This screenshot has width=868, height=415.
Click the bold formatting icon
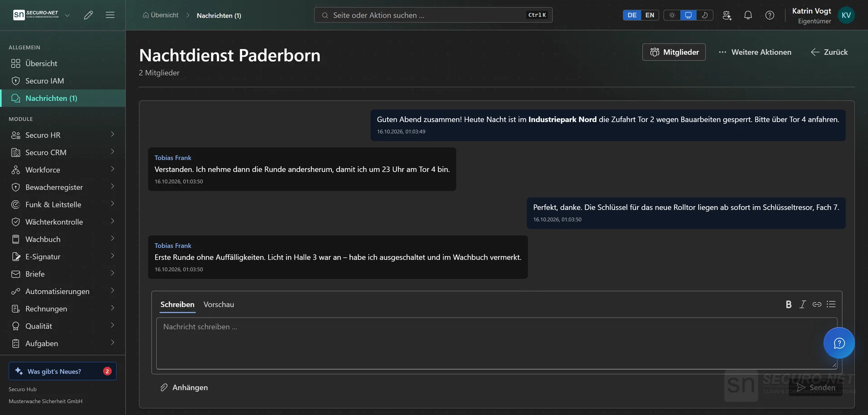pos(789,305)
